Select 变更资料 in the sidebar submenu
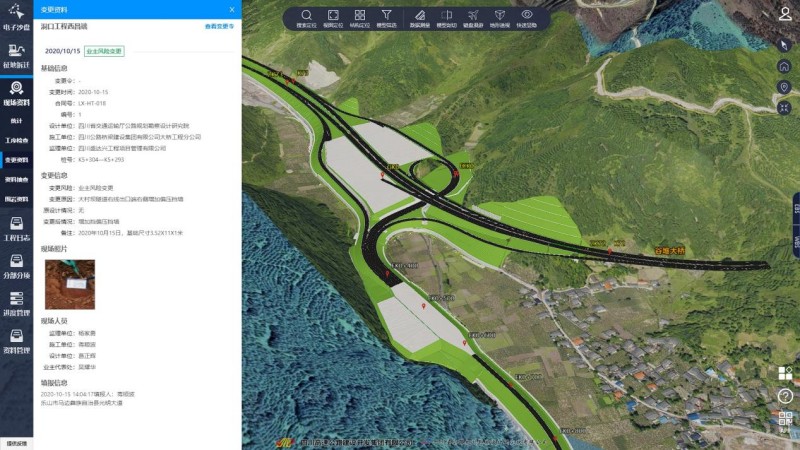Image resolution: width=800 pixels, height=450 pixels. point(16,160)
